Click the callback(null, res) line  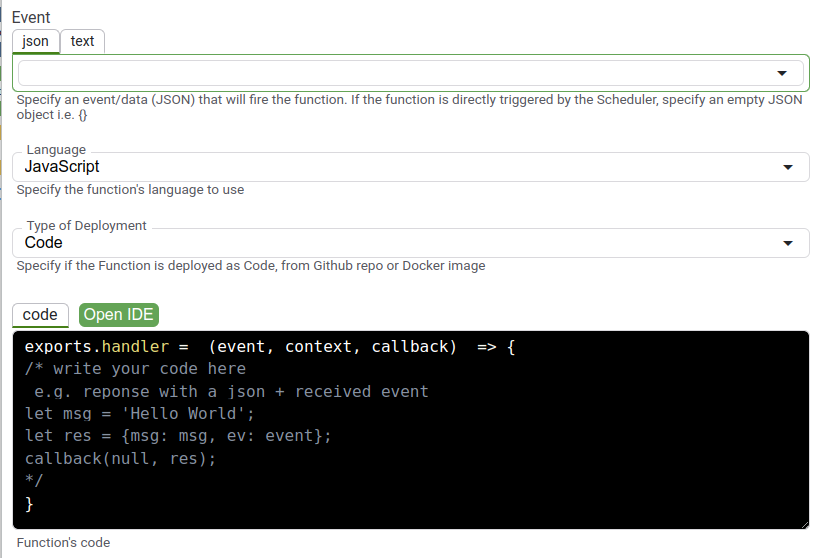pos(120,459)
